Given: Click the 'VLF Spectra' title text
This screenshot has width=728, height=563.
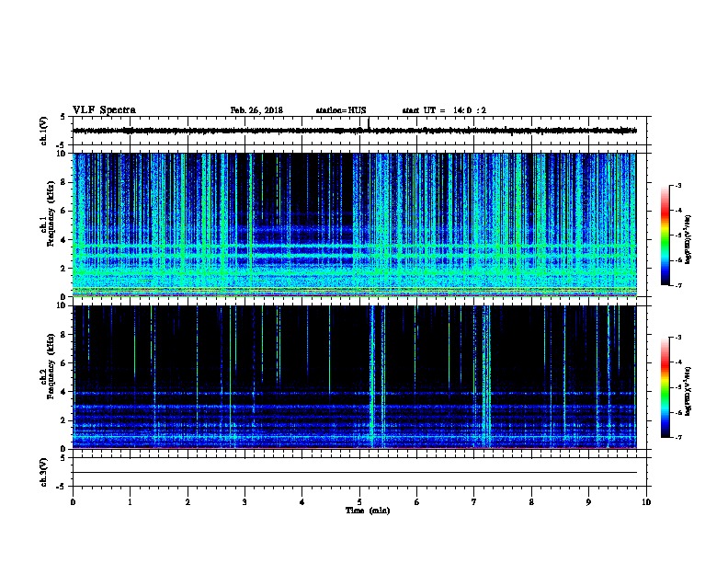Looking at the screenshot, I should tap(105, 110).
